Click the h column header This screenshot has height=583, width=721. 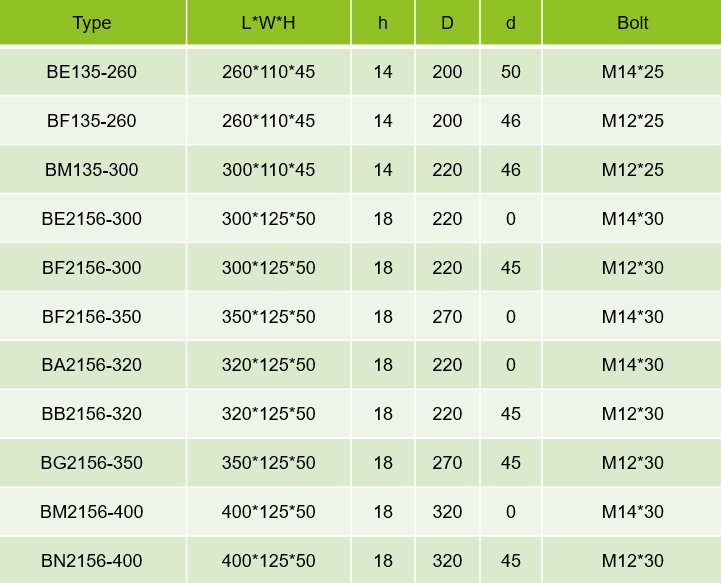[x=383, y=22]
